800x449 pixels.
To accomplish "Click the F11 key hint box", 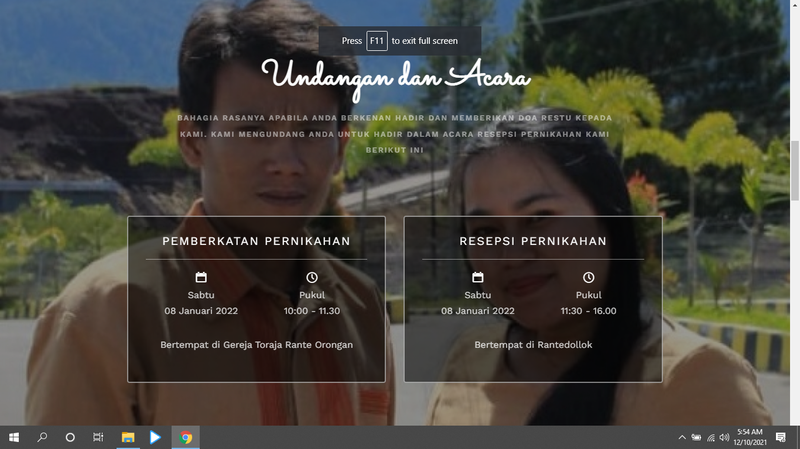I will pos(377,41).
